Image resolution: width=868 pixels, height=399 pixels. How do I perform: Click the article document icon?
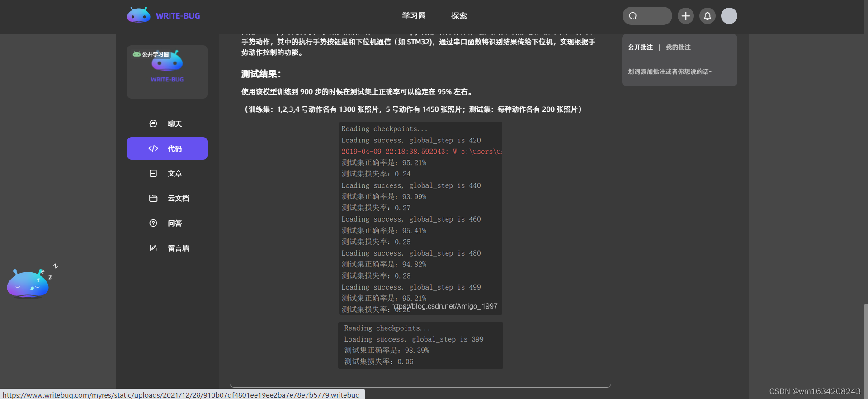[153, 173]
